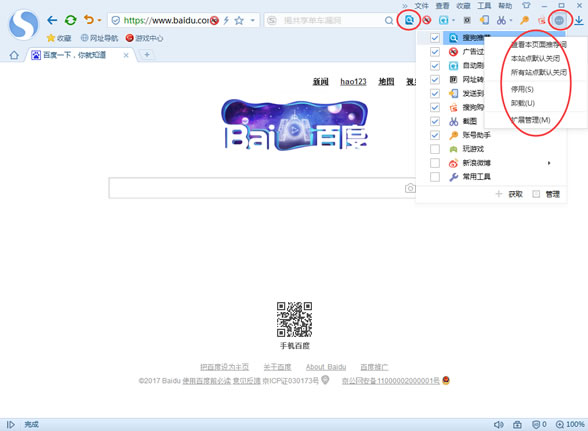Click the magnifier in the top search box
This screenshot has height=431, width=588.
point(389,20)
